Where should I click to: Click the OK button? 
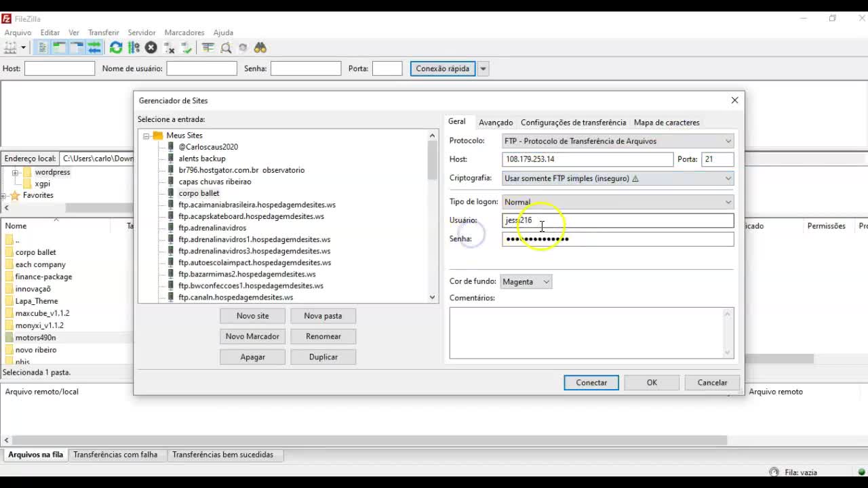652,383
